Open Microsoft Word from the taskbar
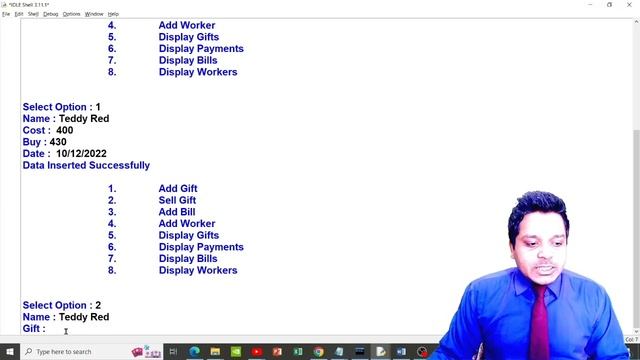The height and width of the screenshot is (360, 640). 401,351
